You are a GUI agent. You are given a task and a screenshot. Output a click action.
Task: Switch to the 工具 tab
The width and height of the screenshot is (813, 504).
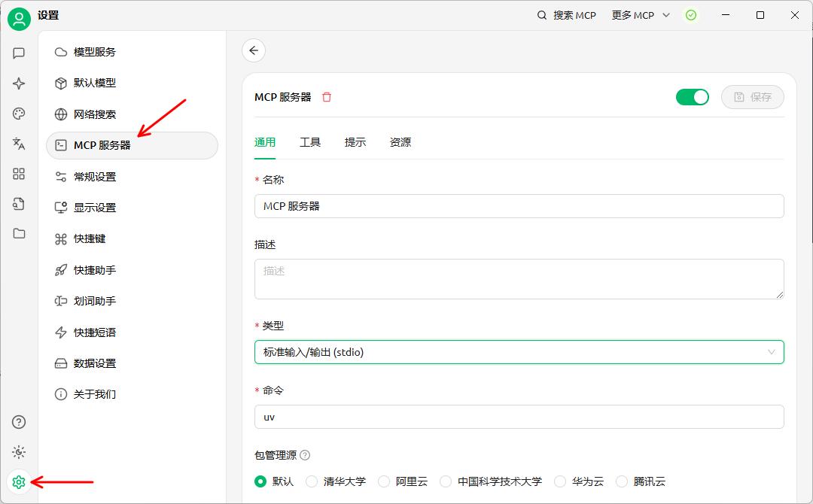point(310,142)
